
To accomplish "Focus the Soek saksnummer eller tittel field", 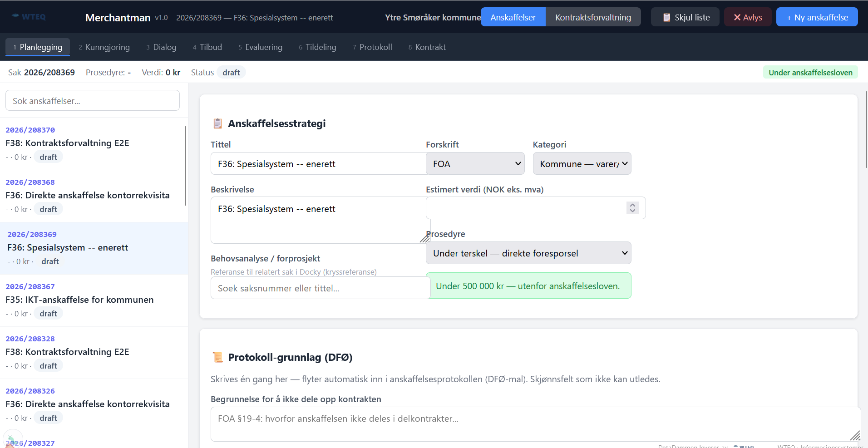I will pyautogui.click(x=321, y=288).
